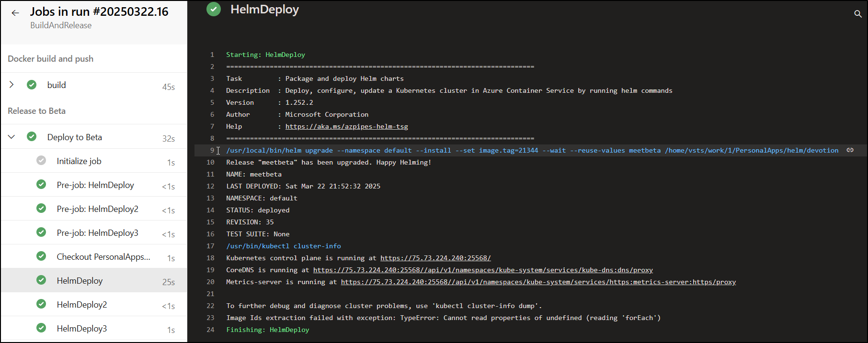The width and height of the screenshot is (868, 343).
Task: Click log line number 9
Action: click(x=212, y=150)
